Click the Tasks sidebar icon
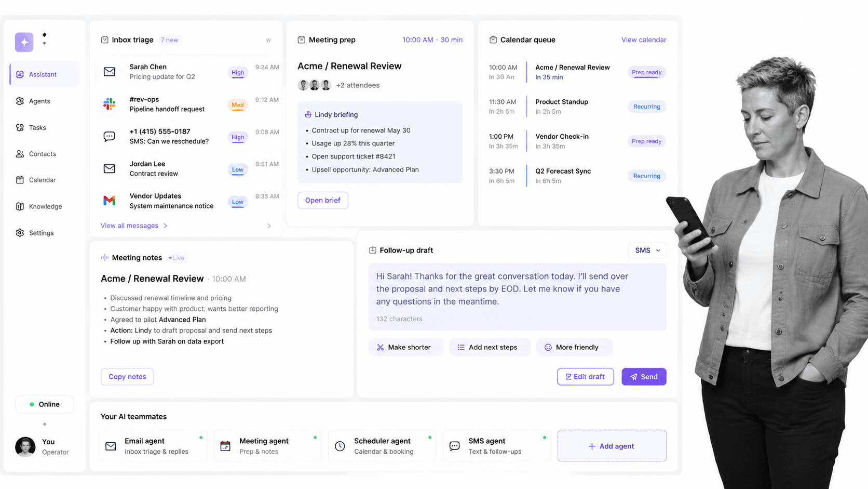The image size is (868, 489). point(20,127)
